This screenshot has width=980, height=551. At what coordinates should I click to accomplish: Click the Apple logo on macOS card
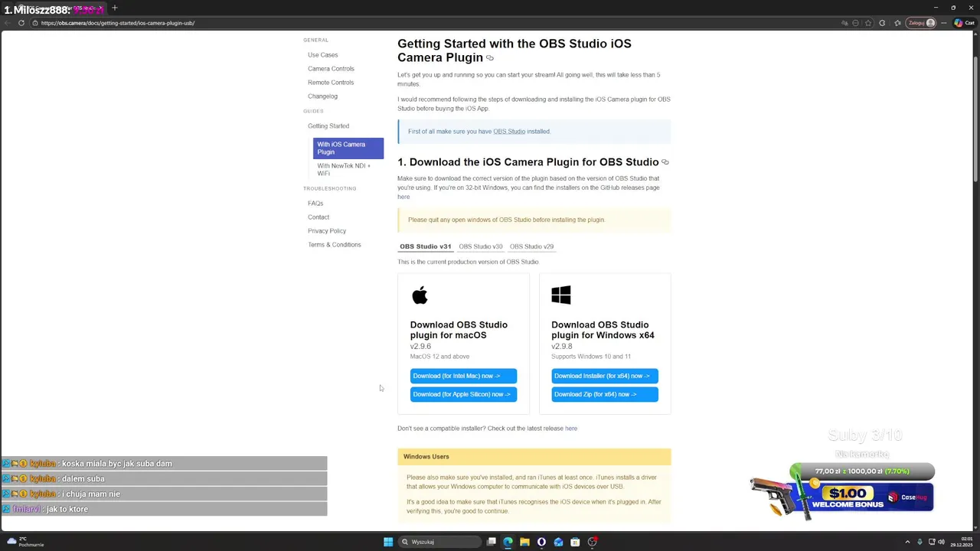(420, 295)
